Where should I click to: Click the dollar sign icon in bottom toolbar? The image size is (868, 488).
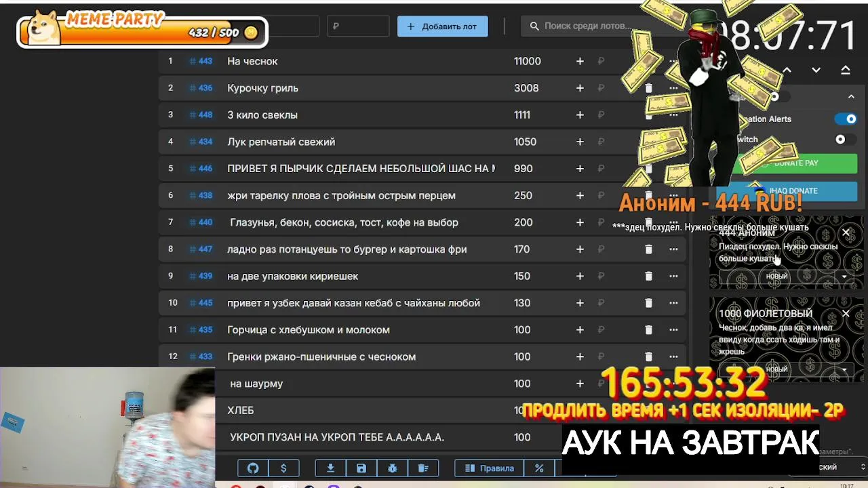[283, 468]
